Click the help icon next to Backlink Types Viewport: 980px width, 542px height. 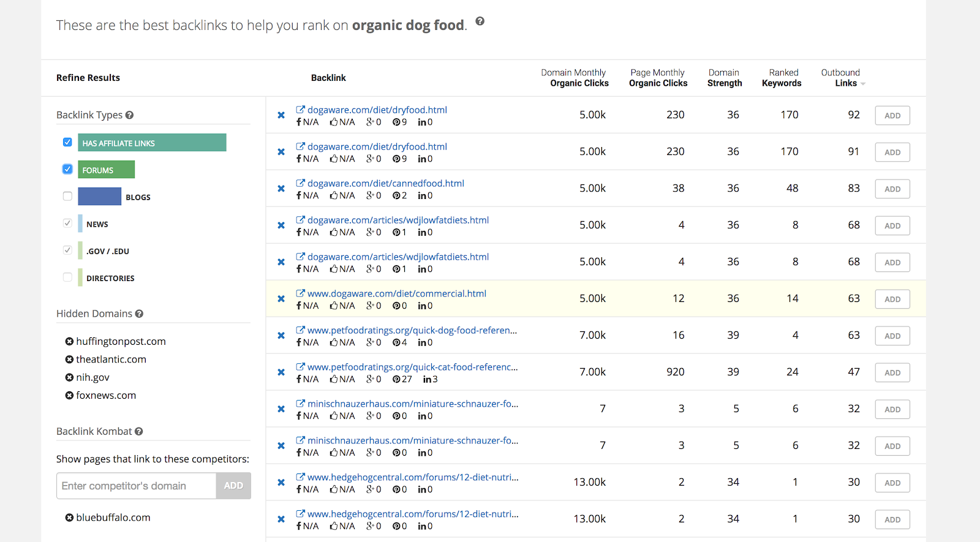pyautogui.click(x=129, y=115)
